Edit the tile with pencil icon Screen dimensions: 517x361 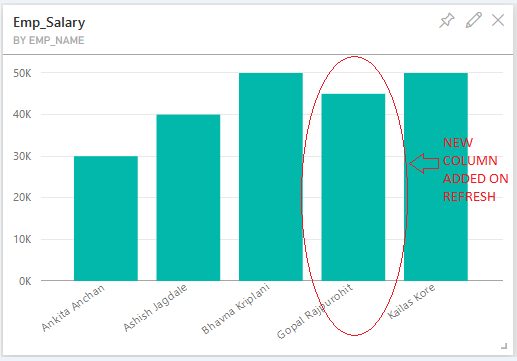tap(474, 20)
